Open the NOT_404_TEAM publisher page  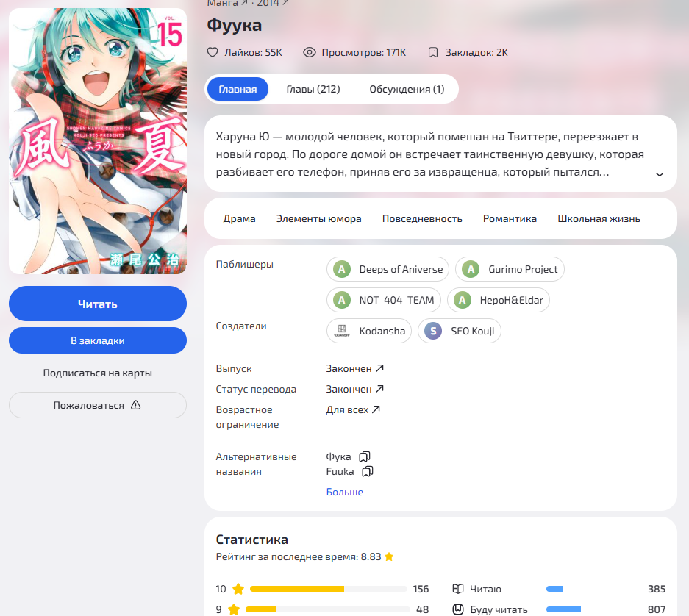pos(384,300)
